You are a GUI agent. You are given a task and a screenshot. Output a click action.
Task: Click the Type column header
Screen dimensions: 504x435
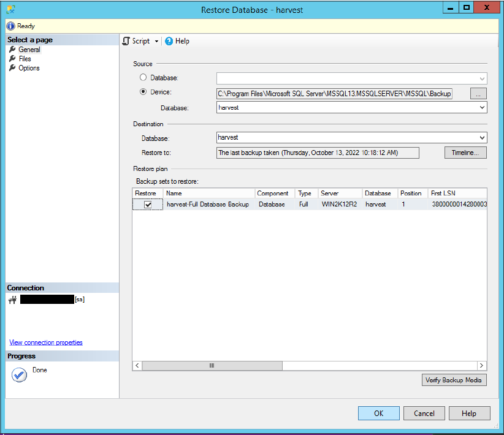[x=307, y=193]
